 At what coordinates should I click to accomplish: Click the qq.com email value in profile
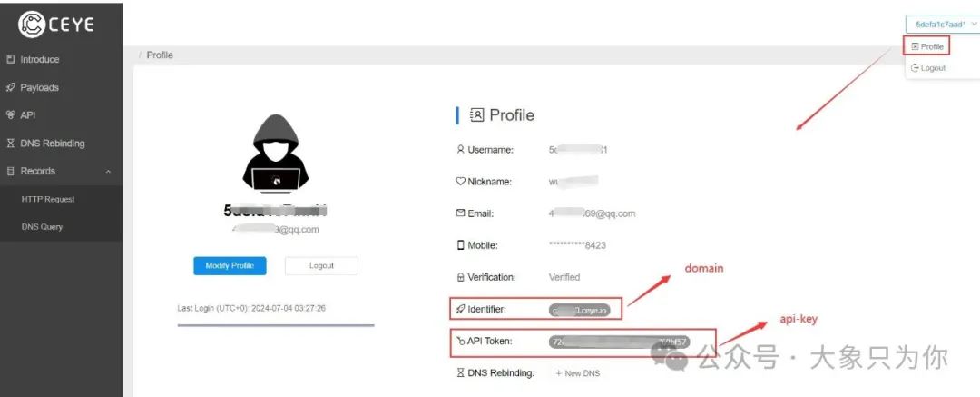point(592,213)
